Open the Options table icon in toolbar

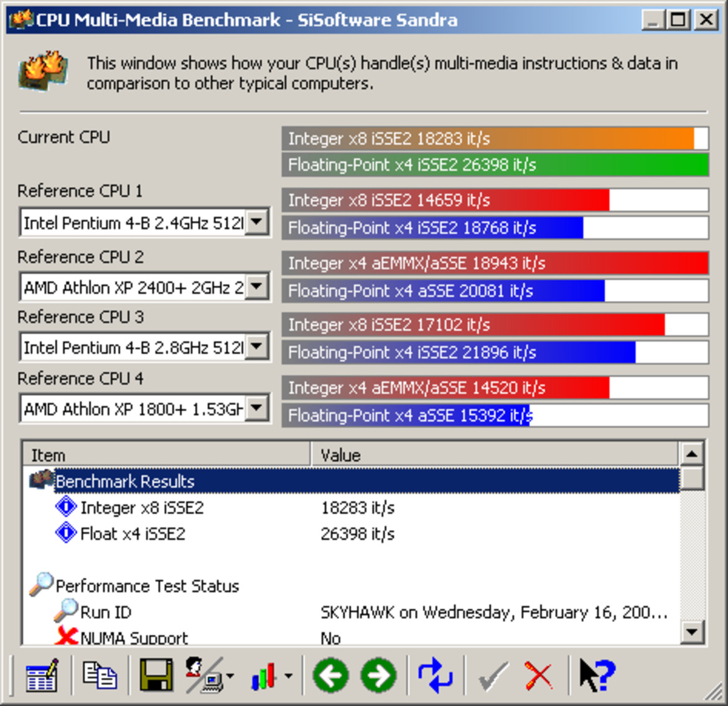(x=42, y=676)
